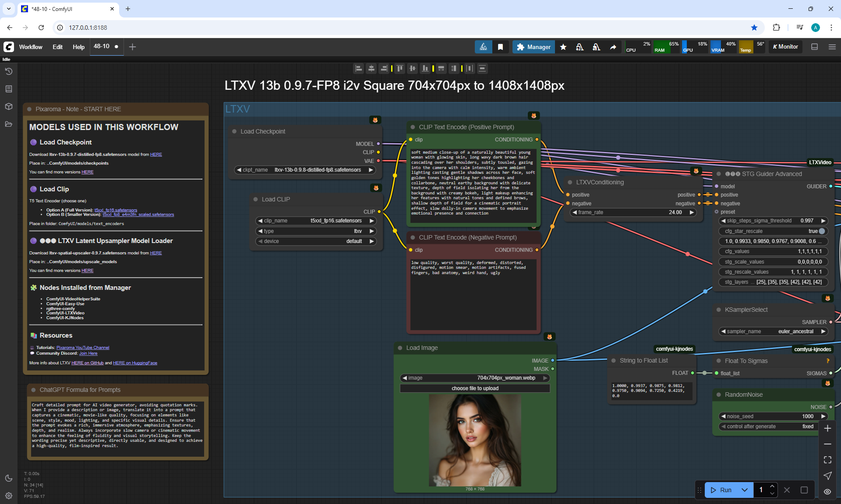Toggle link visibility eye icon

(x=827, y=492)
